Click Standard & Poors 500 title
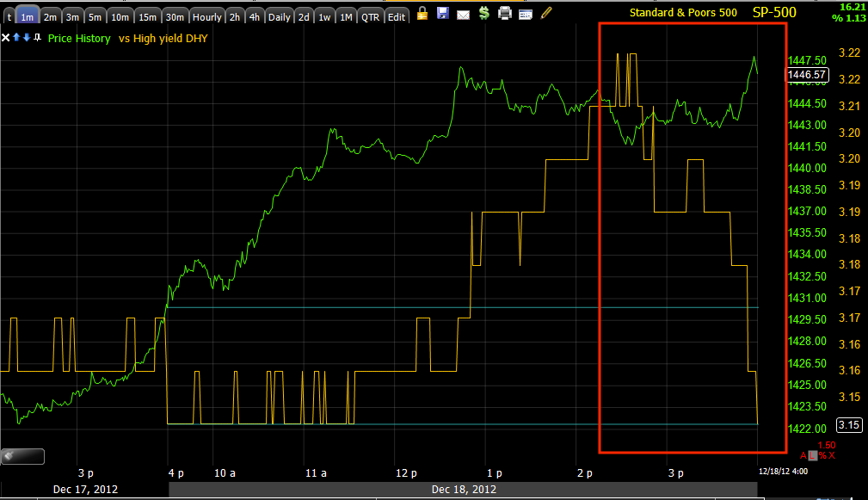This screenshot has width=868, height=500. tap(683, 12)
